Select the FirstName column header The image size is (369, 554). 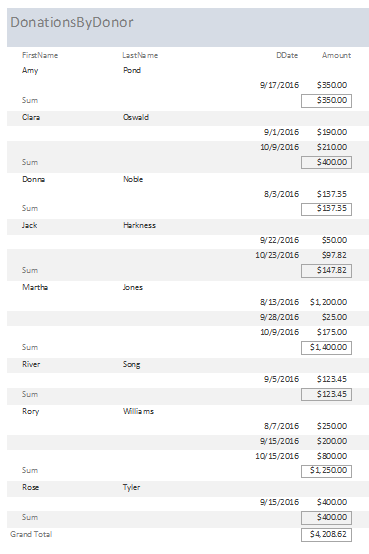(x=40, y=55)
